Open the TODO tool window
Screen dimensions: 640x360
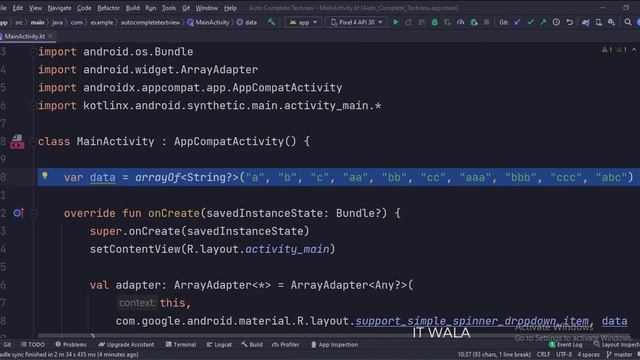[33, 344]
